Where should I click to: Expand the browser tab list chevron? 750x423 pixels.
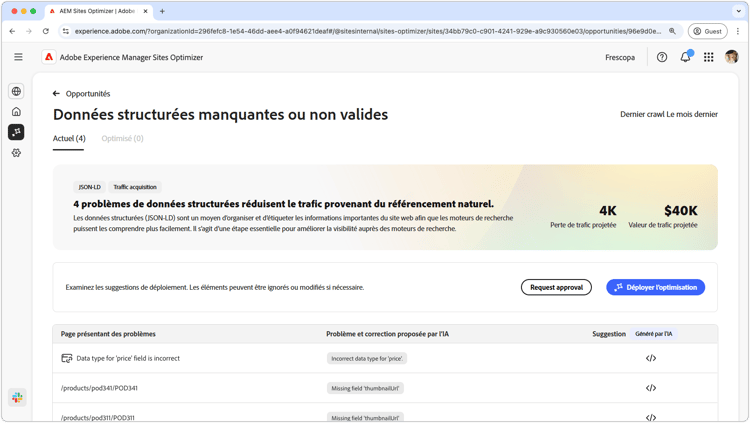click(x=739, y=11)
